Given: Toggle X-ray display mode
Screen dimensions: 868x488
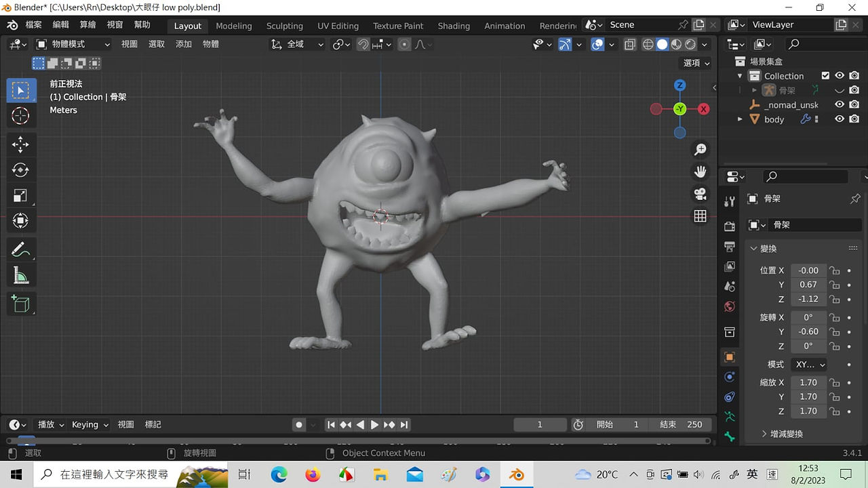Looking at the screenshot, I should click(x=630, y=45).
